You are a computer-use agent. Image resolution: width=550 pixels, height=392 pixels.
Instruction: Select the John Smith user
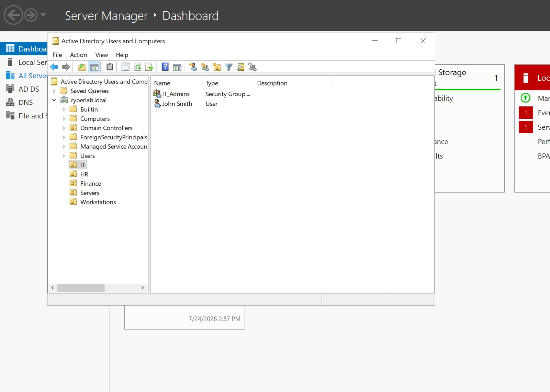[x=177, y=104]
